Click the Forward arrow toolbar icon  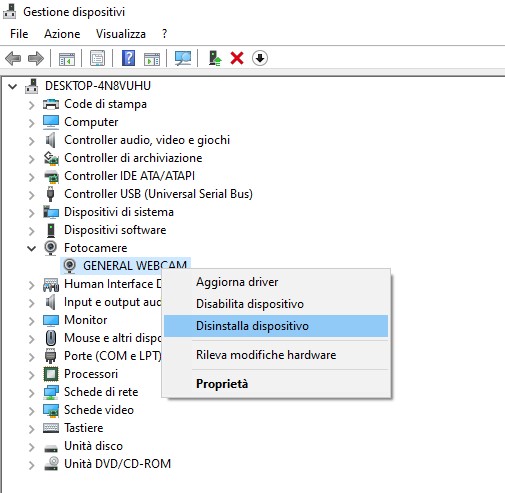pos(36,59)
